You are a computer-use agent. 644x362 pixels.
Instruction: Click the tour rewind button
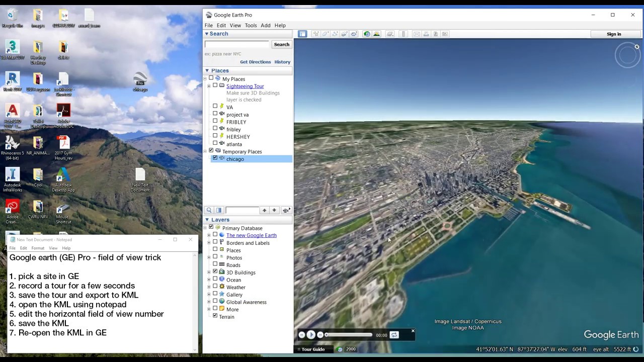coord(302,335)
